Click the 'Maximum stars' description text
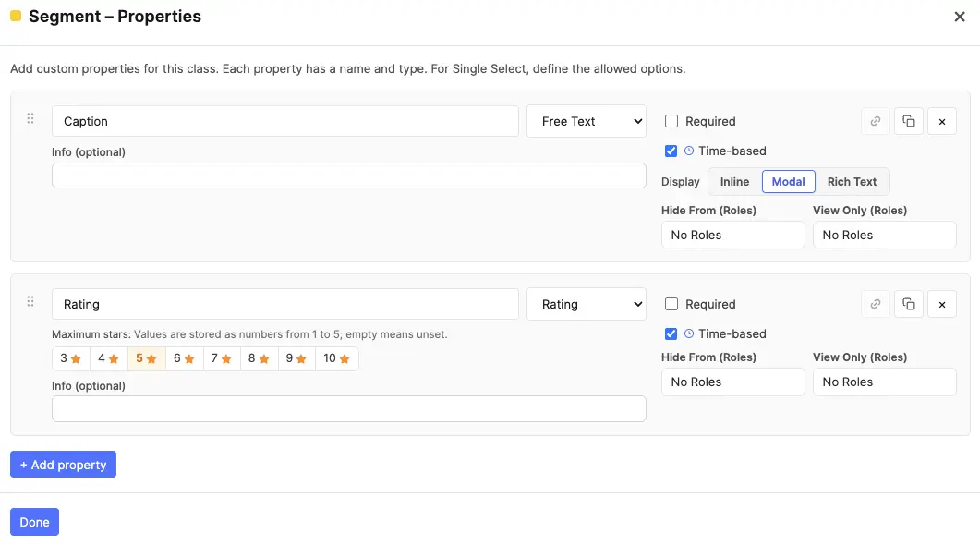The height and width of the screenshot is (545, 980). click(249, 334)
